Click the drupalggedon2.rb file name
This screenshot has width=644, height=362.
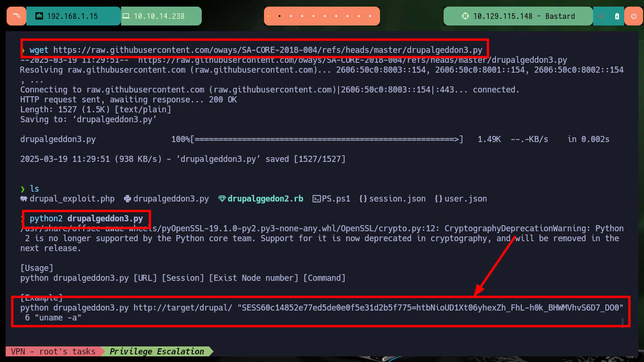tap(265, 199)
